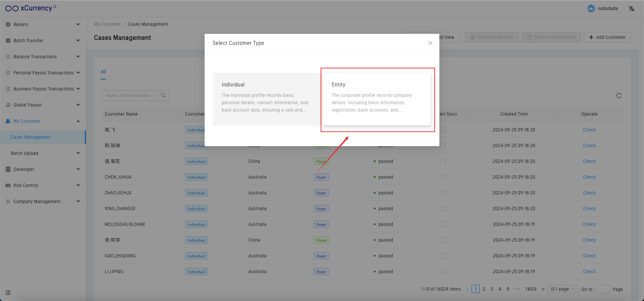This screenshot has height=301, width=644.
Task: Expand the Balance Transactions chevron
Action: click(x=78, y=56)
